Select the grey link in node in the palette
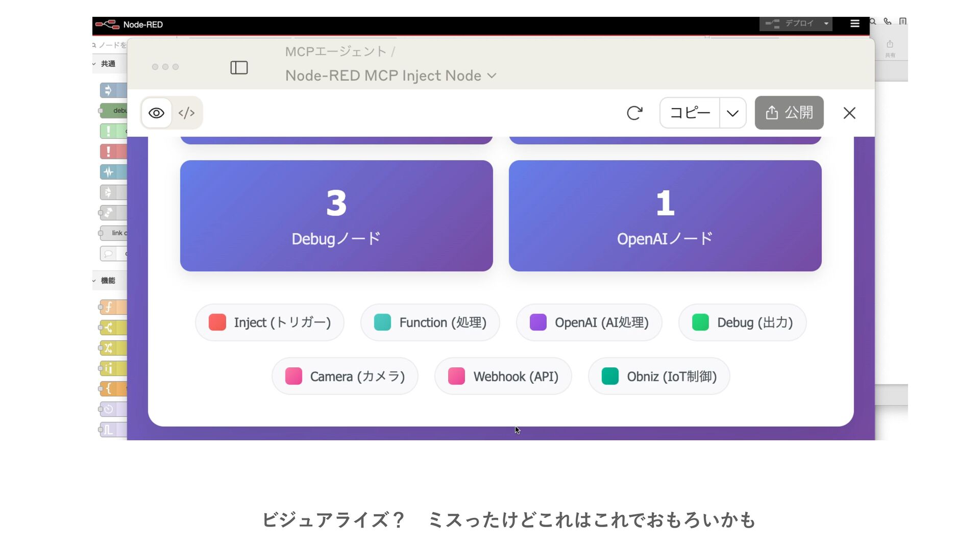Screen dimensions: 980x551 (113, 192)
